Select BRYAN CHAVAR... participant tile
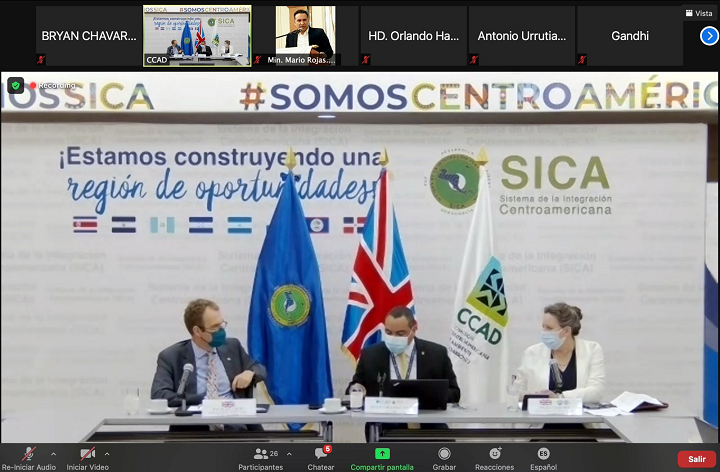This screenshot has height=472, width=720. 89,36
